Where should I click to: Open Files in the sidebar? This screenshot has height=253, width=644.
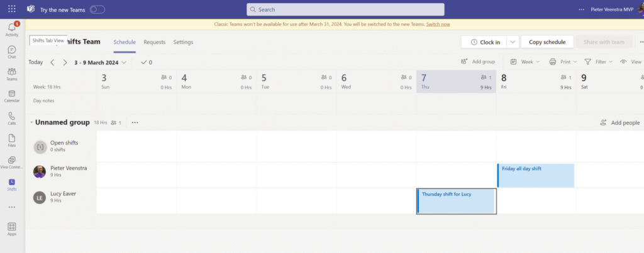pos(12,140)
